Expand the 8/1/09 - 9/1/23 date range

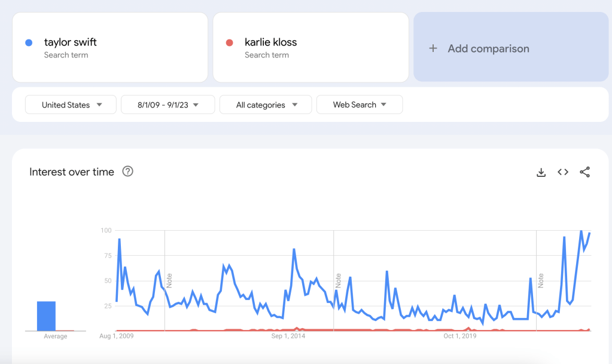[x=168, y=105]
